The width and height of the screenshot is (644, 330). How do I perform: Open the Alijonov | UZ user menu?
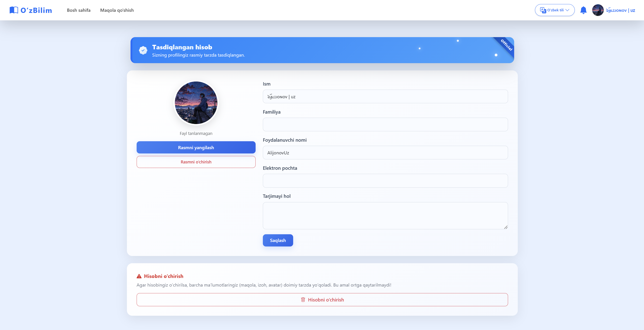click(620, 10)
